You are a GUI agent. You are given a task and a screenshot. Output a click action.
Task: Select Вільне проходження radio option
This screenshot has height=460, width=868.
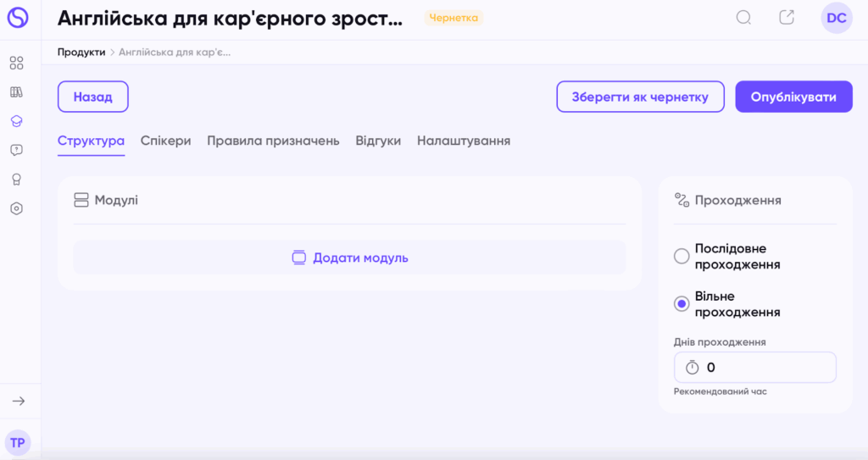(682, 304)
